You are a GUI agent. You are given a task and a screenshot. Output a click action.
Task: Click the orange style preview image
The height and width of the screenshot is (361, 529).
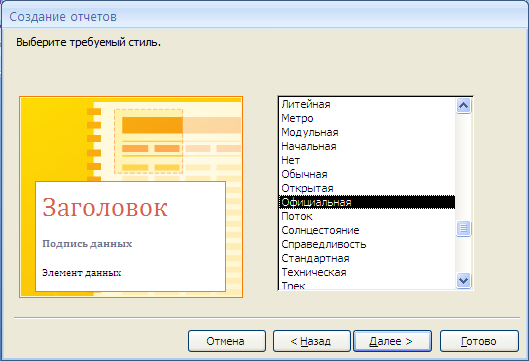click(x=131, y=197)
